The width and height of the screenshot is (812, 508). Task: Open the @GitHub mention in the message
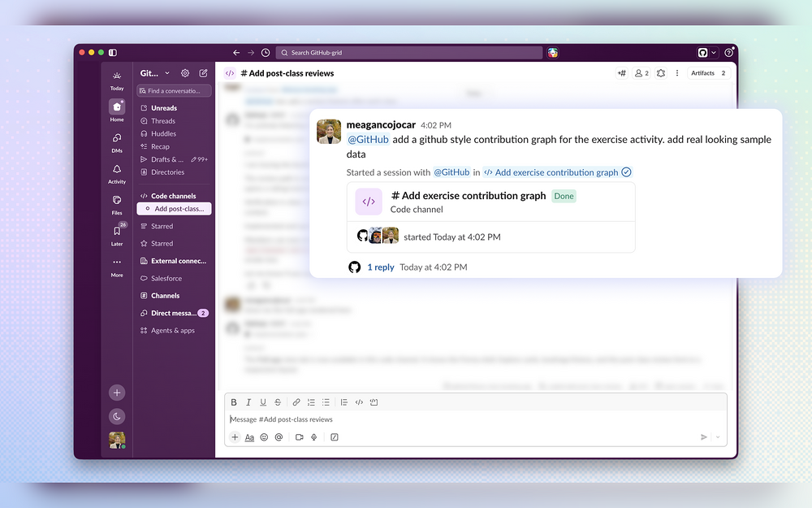[368, 140]
